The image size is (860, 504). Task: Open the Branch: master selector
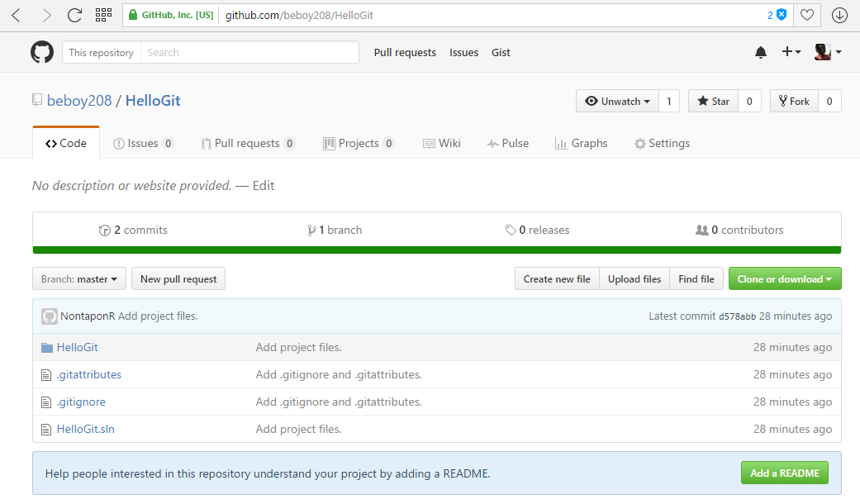(x=79, y=278)
